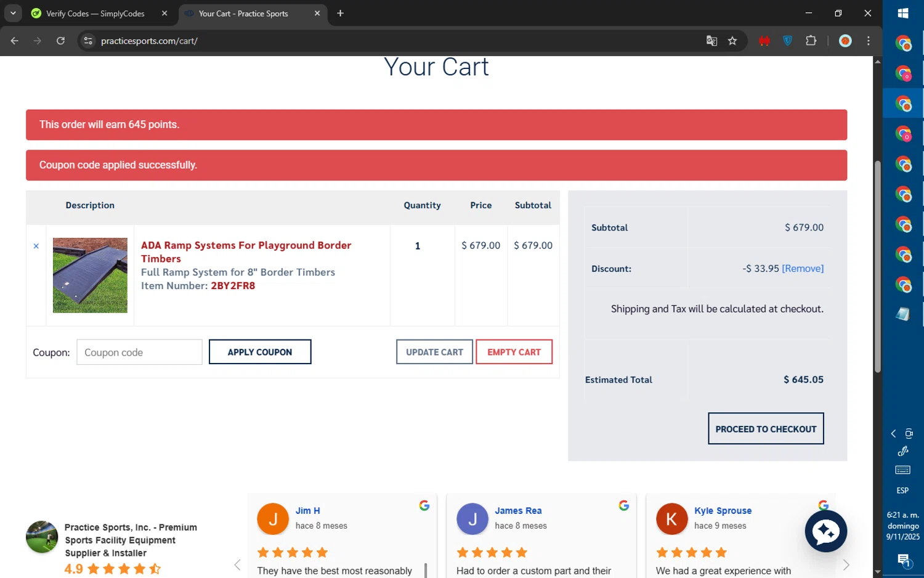Screen dimensions: 924x578
Task: Click the quantity value 1
Action: click(418, 246)
